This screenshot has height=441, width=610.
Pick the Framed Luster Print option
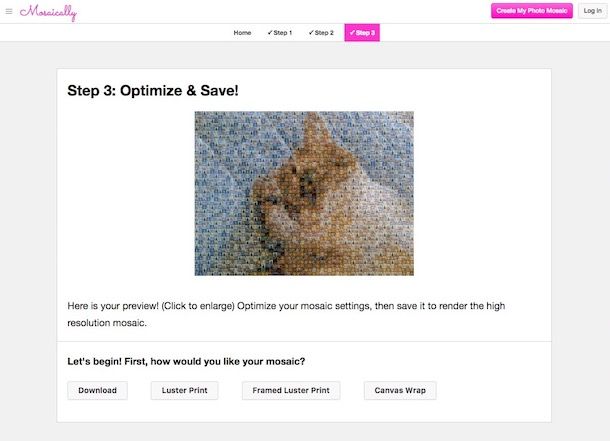click(x=291, y=390)
